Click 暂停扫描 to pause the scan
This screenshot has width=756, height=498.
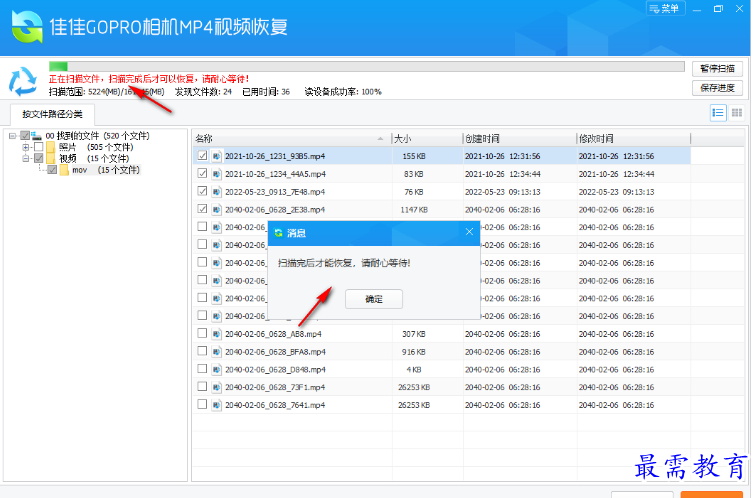point(716,69)
